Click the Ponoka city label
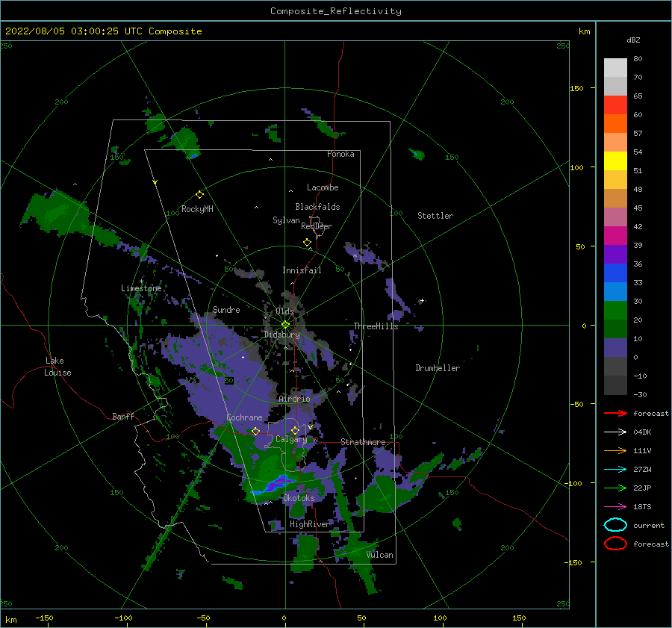672x628 pixels. (x=340, y=154)
